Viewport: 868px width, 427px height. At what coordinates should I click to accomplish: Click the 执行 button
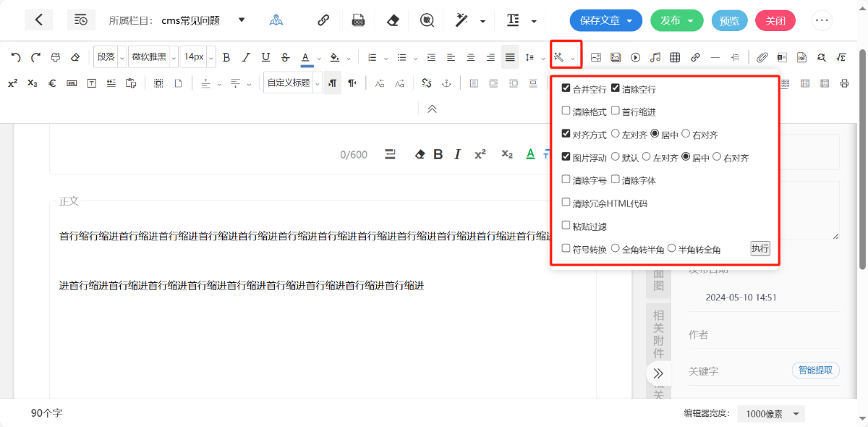point(759,249)
